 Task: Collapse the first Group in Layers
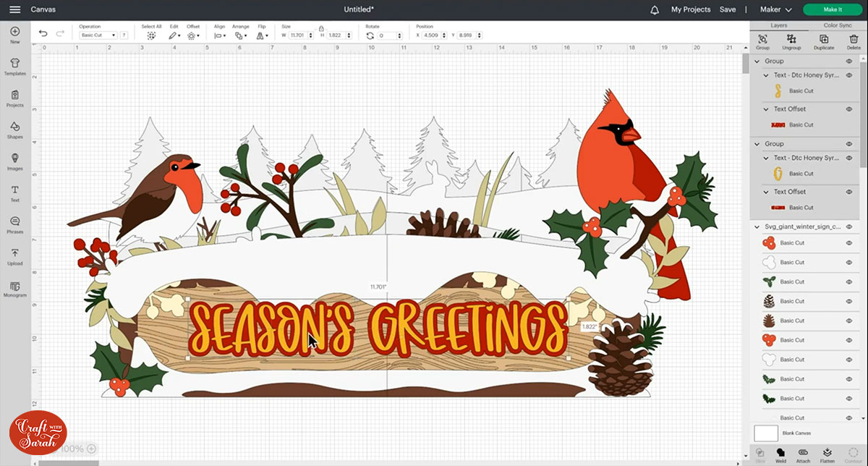coord(759,62)
